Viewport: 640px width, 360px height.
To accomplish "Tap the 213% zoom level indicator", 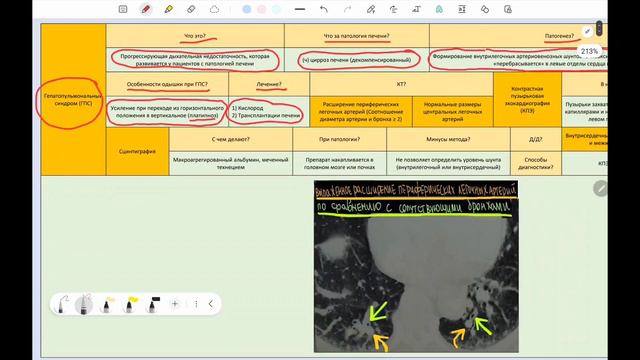I will pos(589,51).
